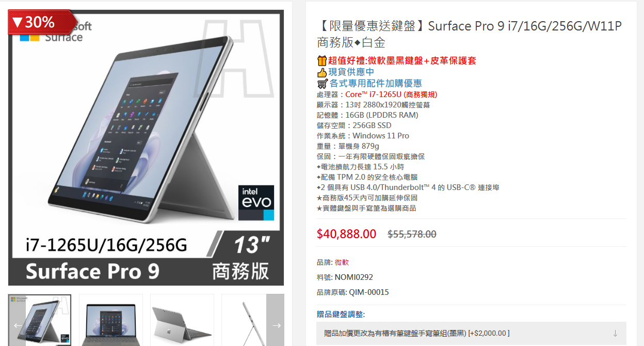Select the side-profile Surface thumbnail
The width and height of the screenshot is (644, 346).
tap(244, 320)
